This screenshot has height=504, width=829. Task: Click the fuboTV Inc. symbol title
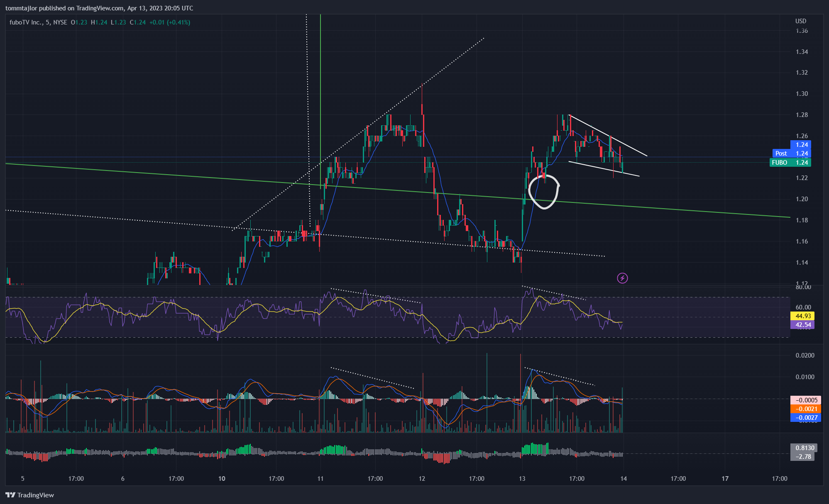tap(26, 22)
